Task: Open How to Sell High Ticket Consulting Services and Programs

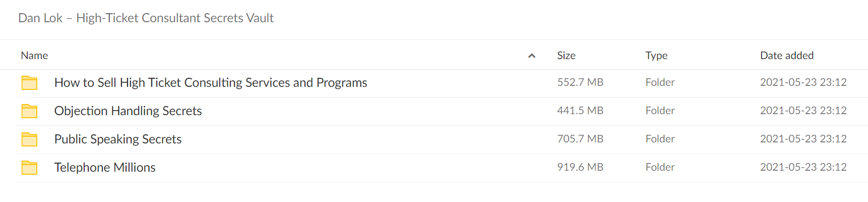Action: [211, 83]
